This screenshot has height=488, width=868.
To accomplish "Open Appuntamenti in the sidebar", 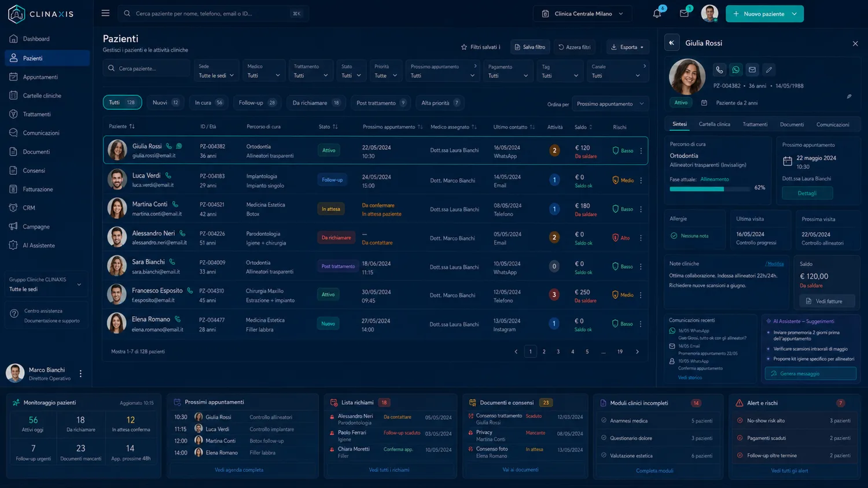I will pyautogui.click(x=47, y=77).
